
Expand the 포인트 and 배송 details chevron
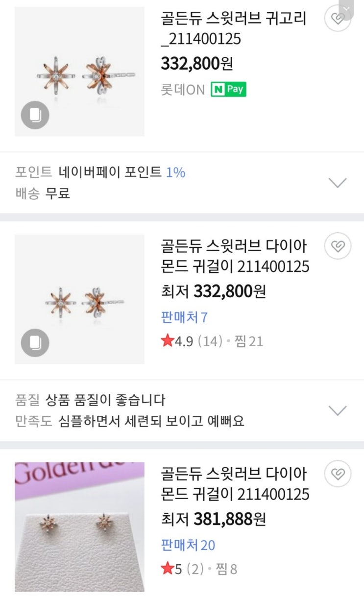tap(338, 183)
